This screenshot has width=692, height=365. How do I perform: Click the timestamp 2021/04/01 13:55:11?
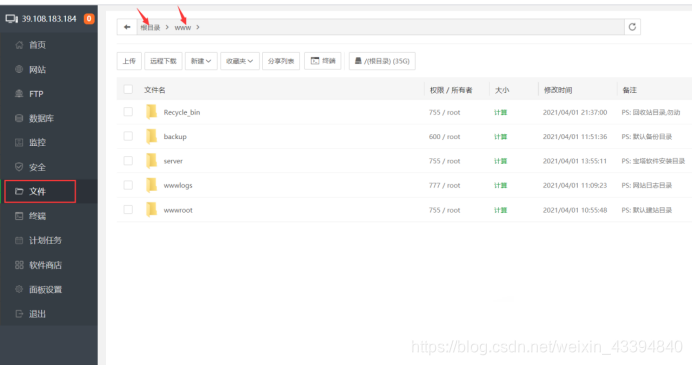pos(575,161)
